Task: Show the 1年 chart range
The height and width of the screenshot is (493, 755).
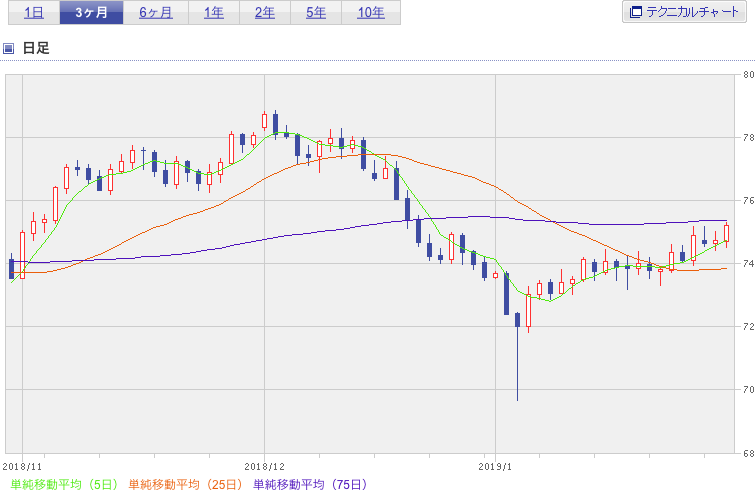Action: 214,13
